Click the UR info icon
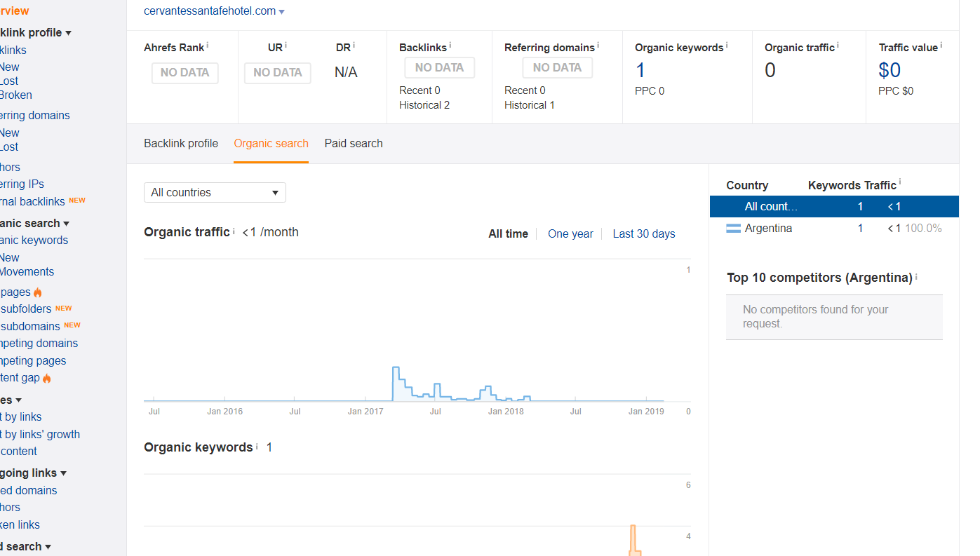 click(286, 45)
